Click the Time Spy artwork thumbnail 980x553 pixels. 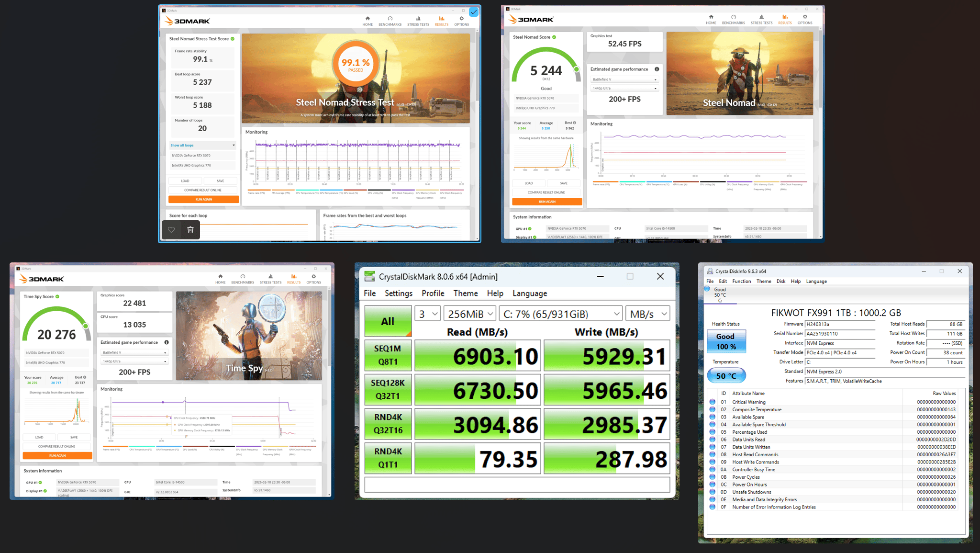coord(249,336)
